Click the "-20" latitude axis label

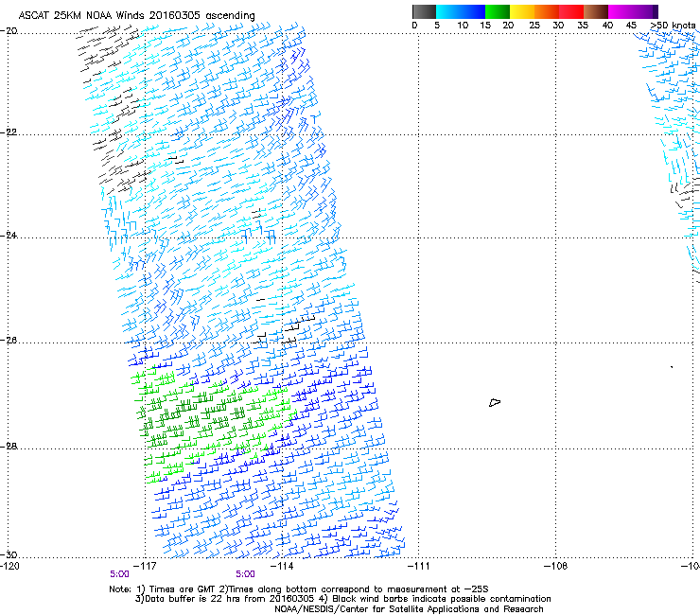pos(9,31)
